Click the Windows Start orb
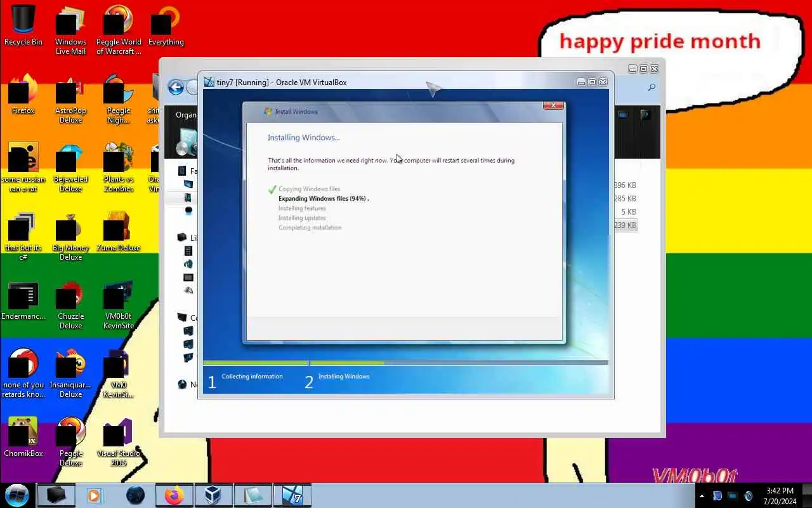The image size is (812, 508). [17, 495]
